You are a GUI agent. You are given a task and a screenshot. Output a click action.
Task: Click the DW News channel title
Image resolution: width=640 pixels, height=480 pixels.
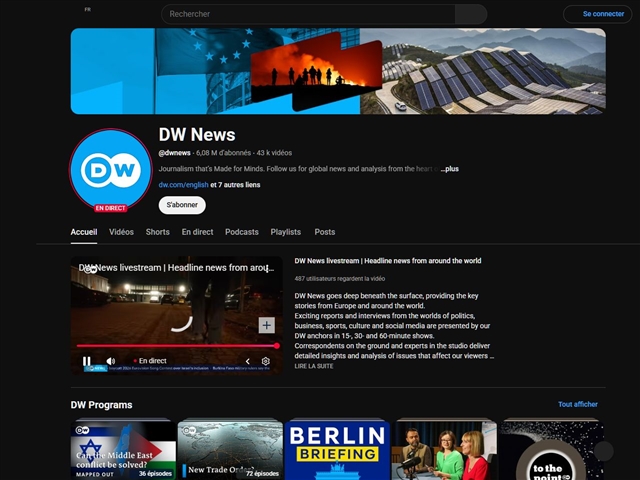[197, 135]
